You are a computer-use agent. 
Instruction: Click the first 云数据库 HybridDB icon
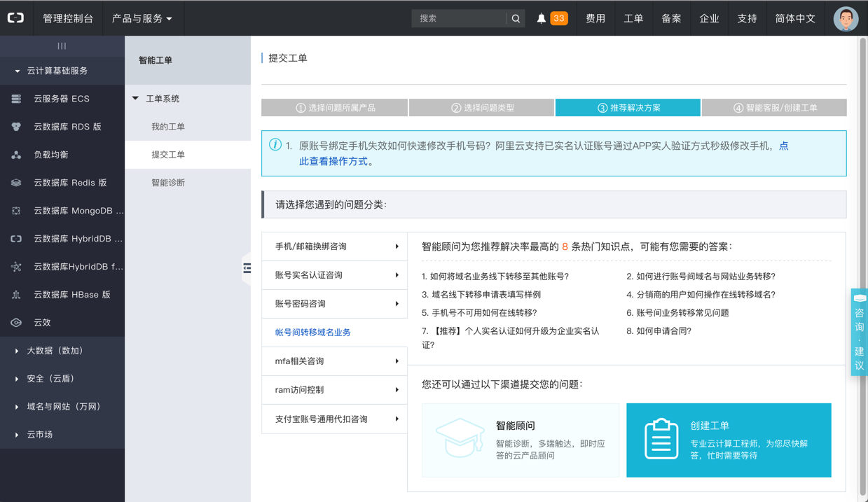tap(16, 239)
